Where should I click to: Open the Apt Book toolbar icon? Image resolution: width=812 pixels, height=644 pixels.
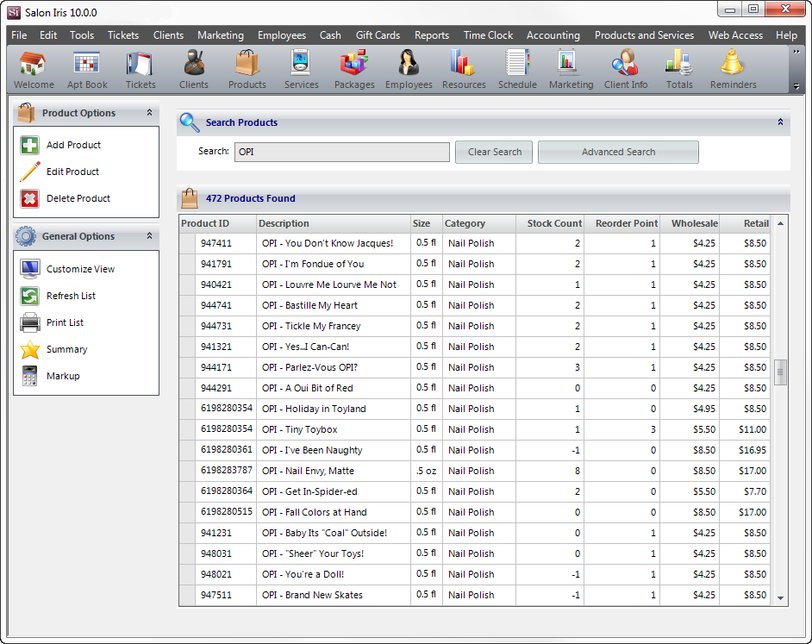coord(87,69)
